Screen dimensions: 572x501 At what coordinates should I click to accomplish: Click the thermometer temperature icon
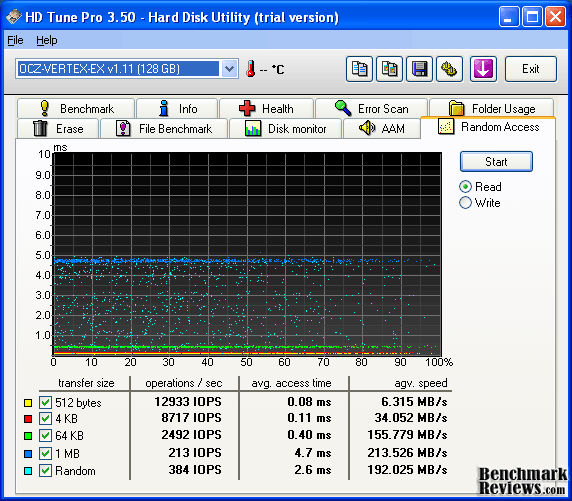[x=250, y=69]
